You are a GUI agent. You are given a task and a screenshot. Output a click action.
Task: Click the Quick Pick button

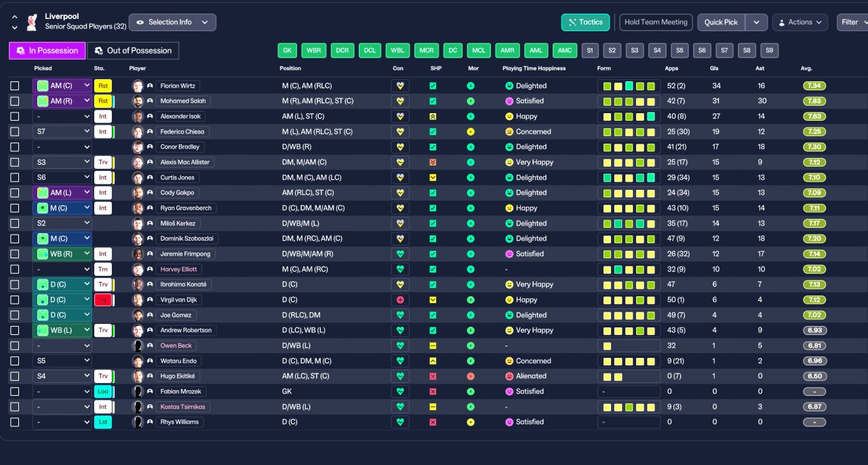click(721, 22)
